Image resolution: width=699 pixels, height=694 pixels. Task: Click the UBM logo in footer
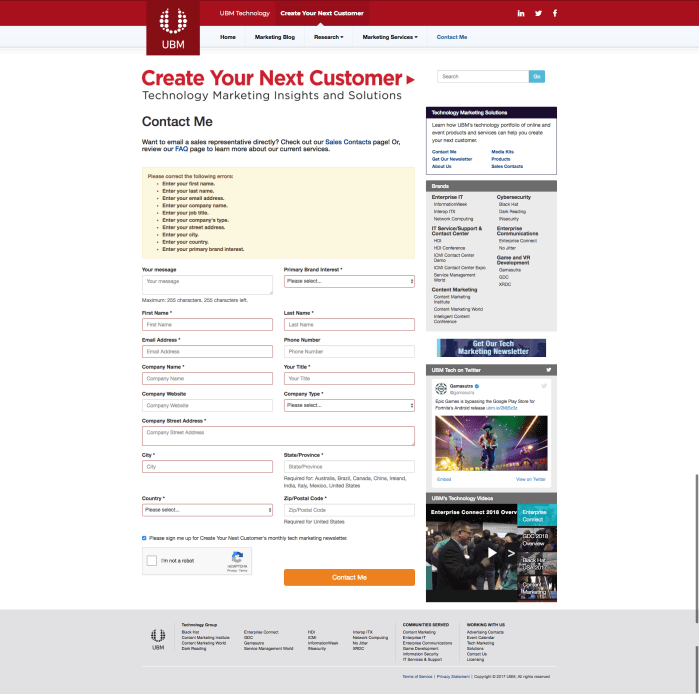(x=158, y=635)
